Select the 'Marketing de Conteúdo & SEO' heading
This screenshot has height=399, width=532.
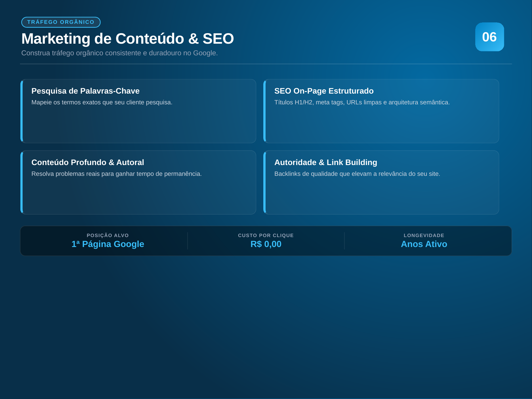coord(127,39)
